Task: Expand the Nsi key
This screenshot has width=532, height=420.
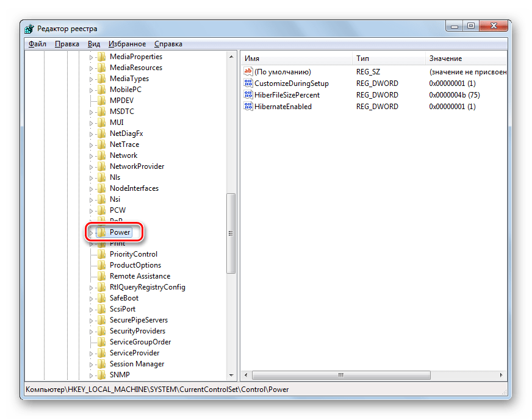Action: click(x=91, y=200)
